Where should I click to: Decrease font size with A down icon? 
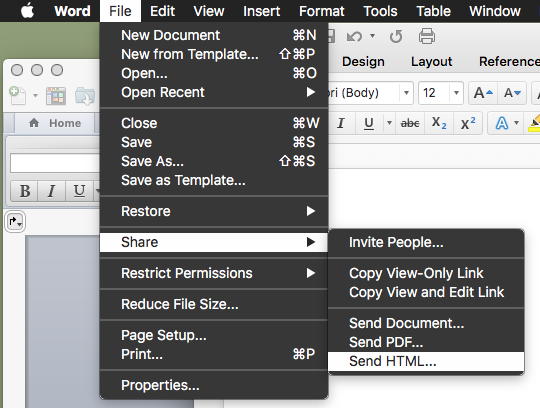pos(512,93)
